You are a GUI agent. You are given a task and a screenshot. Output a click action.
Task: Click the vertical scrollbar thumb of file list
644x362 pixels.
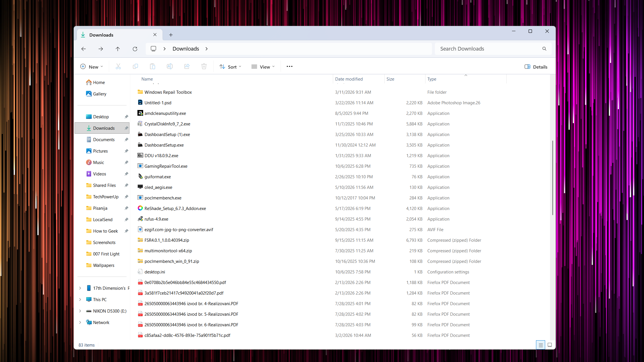click(x=553, y=177)
